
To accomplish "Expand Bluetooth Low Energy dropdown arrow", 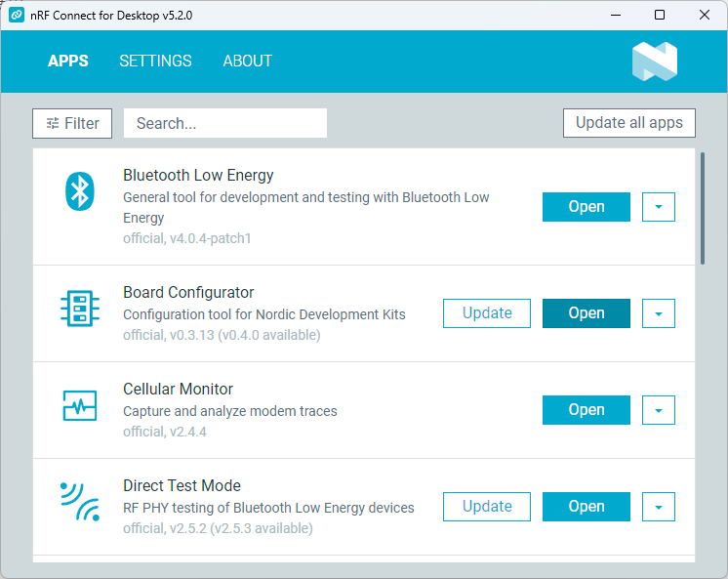I will click(659, 207).
